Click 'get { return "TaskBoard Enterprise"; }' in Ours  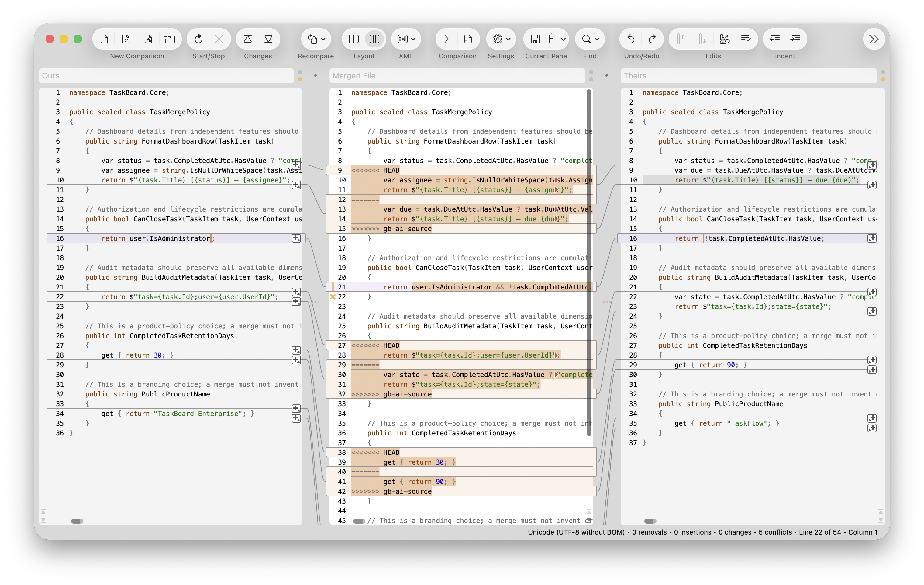(x=178, y=414)
